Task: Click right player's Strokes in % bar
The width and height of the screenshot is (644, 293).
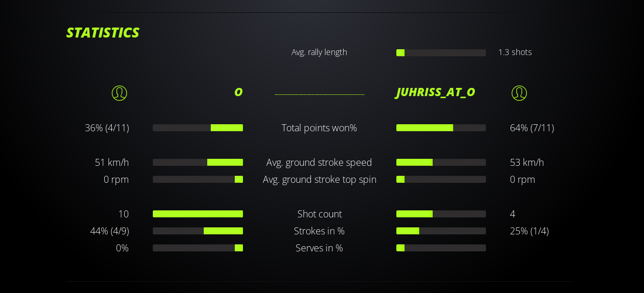Action: click(x=441, y=231)
